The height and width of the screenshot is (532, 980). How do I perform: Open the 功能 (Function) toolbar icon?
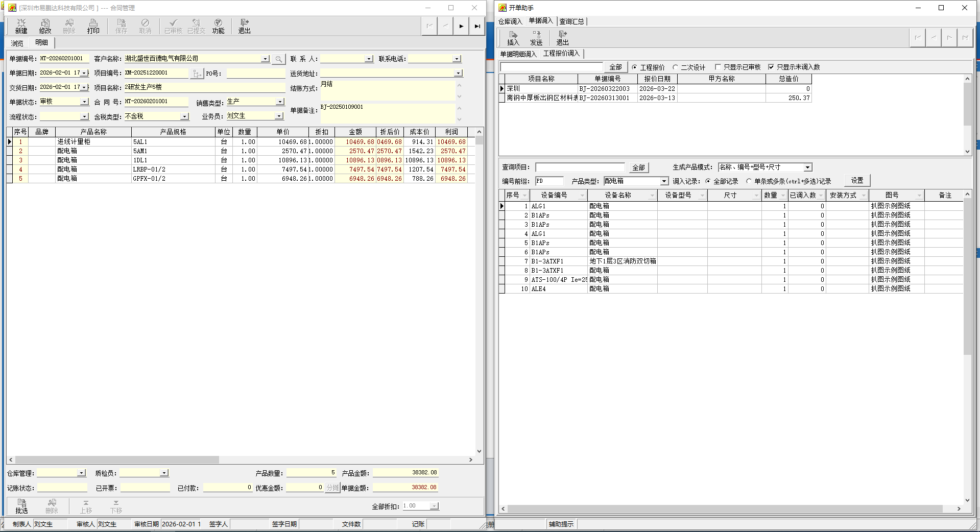click(218, 26)
